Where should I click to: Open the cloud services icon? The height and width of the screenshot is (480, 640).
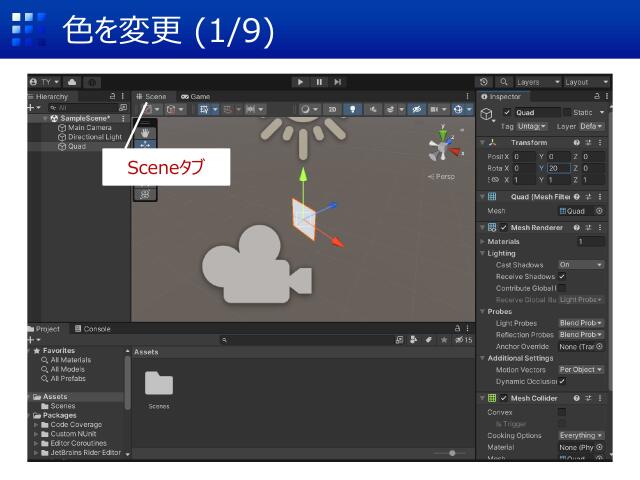tap(73, 82)
